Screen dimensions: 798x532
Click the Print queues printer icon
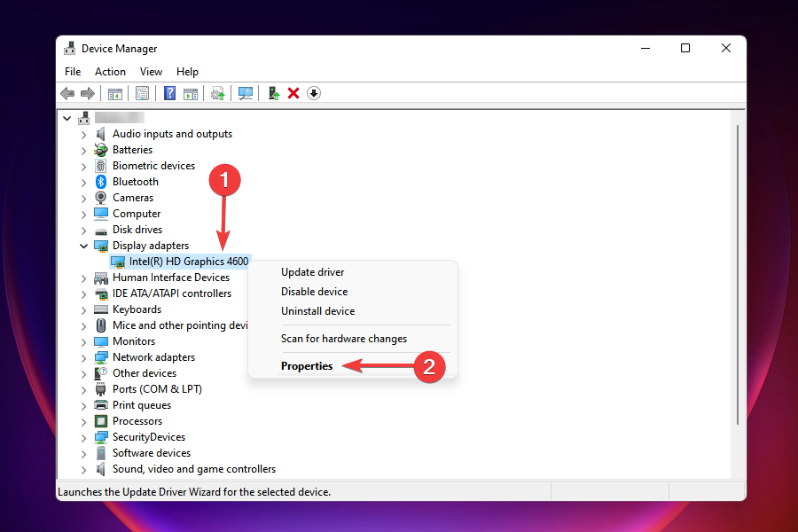(101, 405)
